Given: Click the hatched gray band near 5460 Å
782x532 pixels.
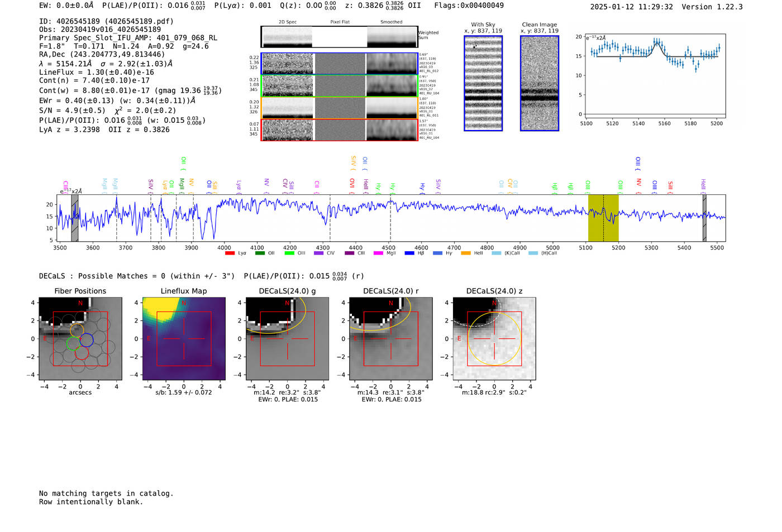Looking at the screenshot, I should [704, 218].
